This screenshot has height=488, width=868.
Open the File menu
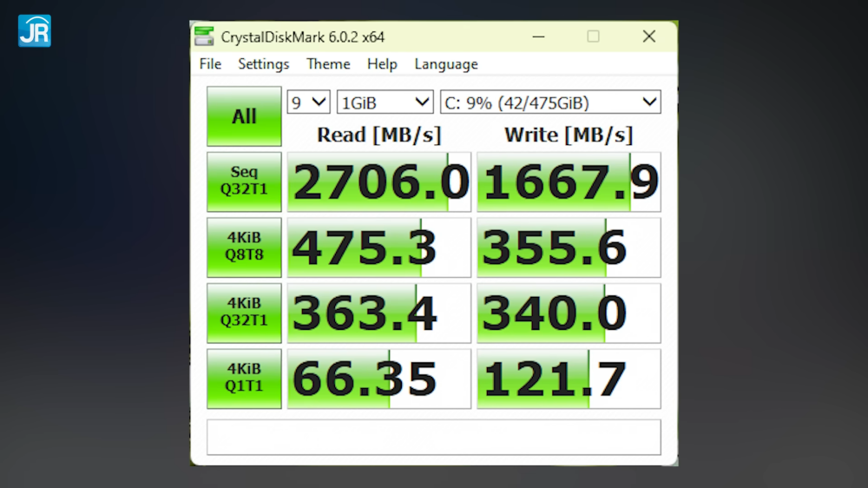click(210, 64)
